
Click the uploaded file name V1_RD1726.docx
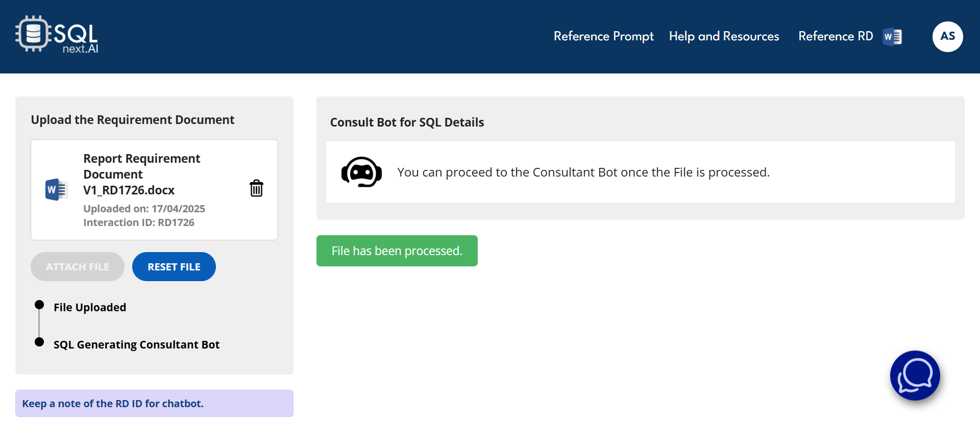(x=129, y=190)
